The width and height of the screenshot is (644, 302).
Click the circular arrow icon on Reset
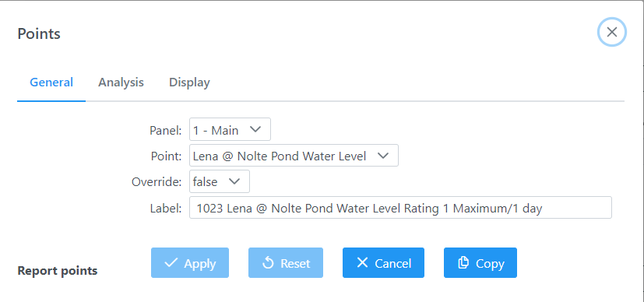coord(268,262)
